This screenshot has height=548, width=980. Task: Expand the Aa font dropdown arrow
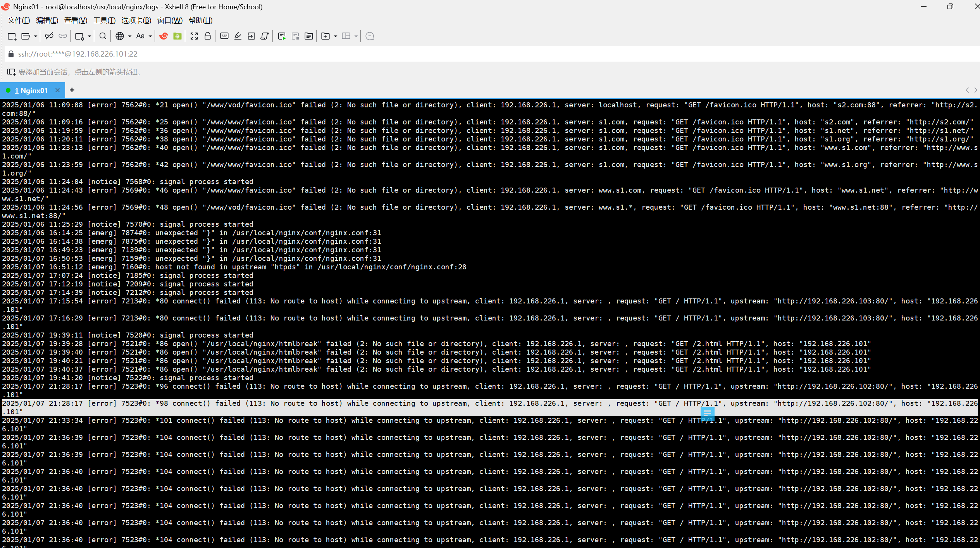point(150,36)
